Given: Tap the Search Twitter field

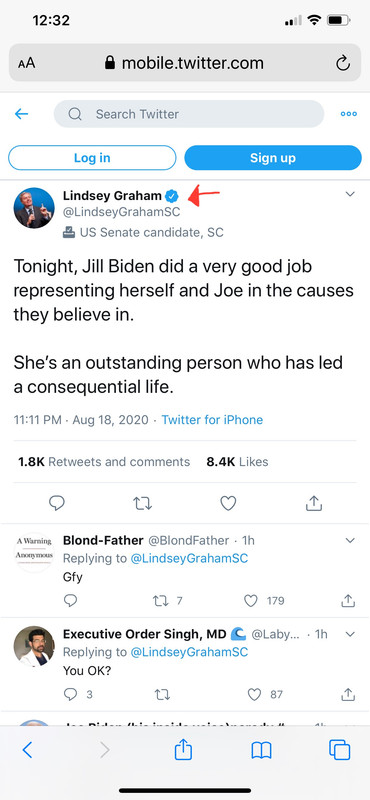Looking at the screenshot, I should point(189,114).
